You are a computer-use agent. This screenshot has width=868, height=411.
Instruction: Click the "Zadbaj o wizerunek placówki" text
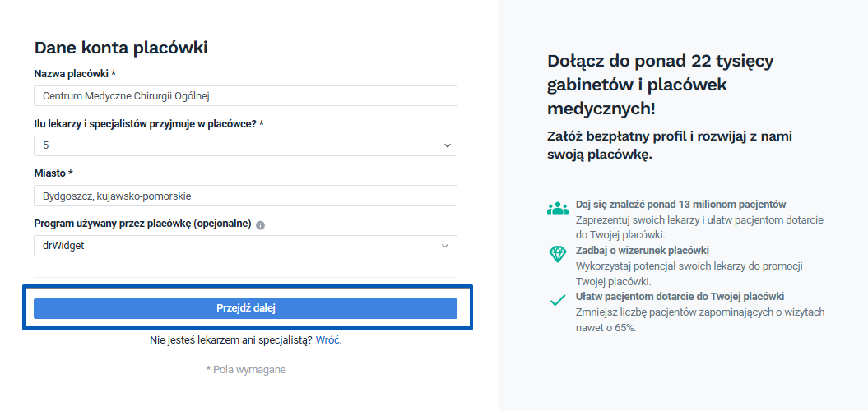click(x=643, y=250)
